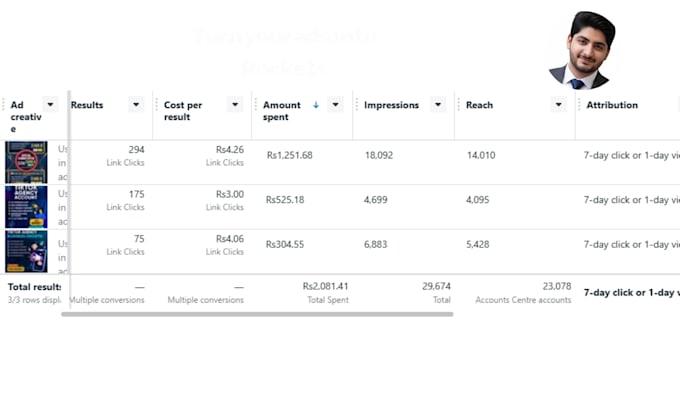Select the 5,428 reach cell
This screenshot has width=680, height=409.
(x=477, y=245)
